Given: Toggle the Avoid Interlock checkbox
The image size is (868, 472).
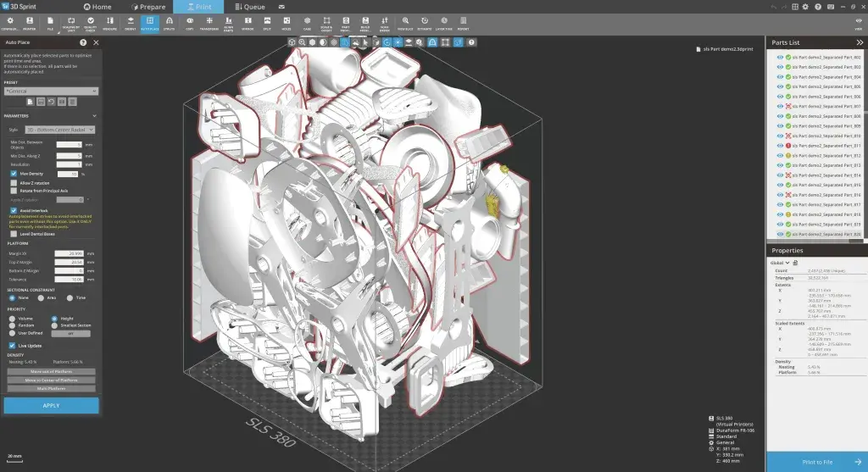Looking at the screenshot, I should 14,211.
